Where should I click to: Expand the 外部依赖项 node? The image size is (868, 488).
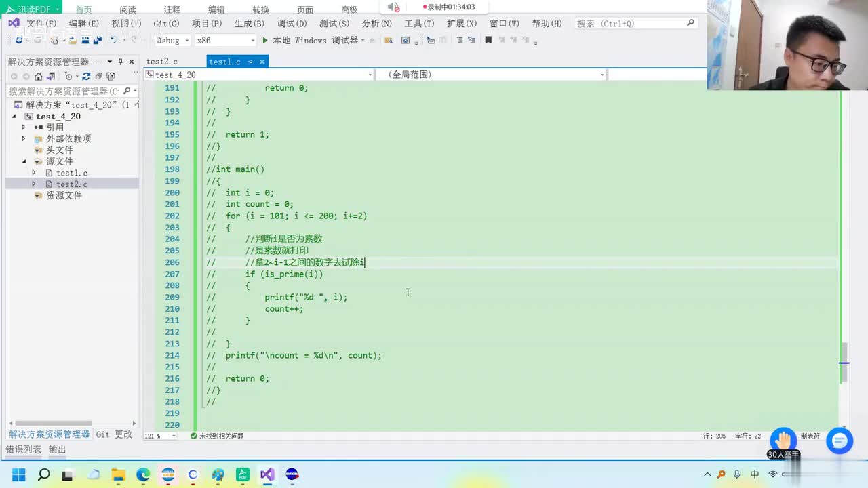(x=24, y=138)
